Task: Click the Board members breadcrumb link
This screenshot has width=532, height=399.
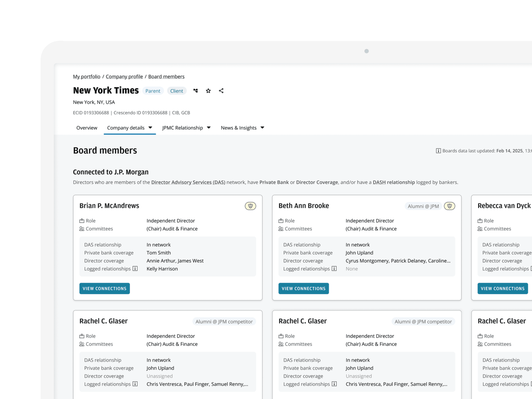Action: 166,76
